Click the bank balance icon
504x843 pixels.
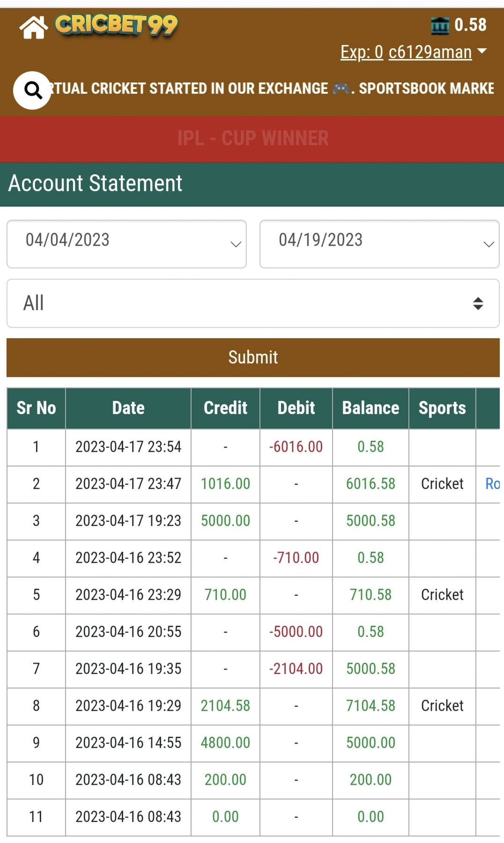pos(440,25)
